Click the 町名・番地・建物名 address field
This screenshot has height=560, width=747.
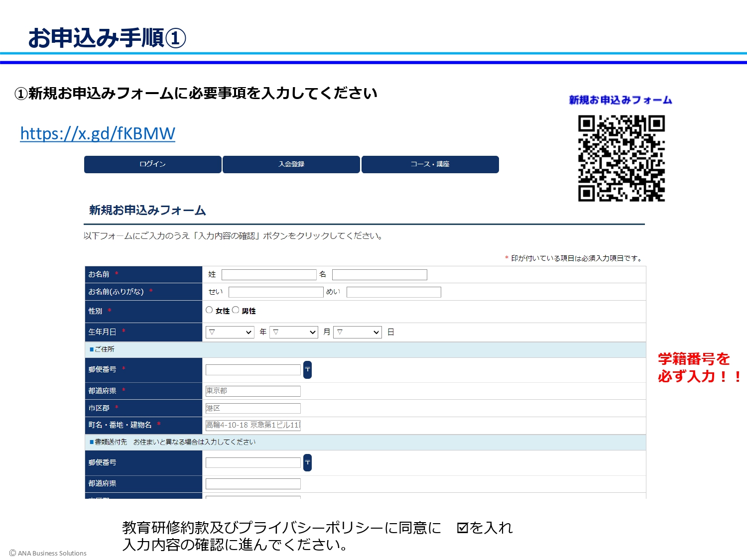pos(253,425)
